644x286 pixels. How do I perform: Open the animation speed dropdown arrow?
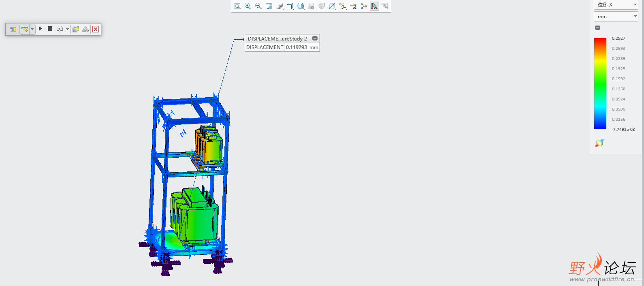point(67,29)
